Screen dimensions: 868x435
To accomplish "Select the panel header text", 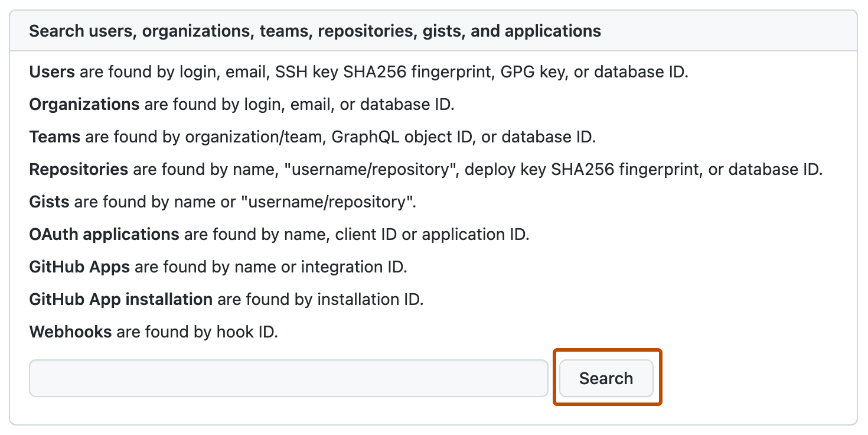I will (315, 31).
